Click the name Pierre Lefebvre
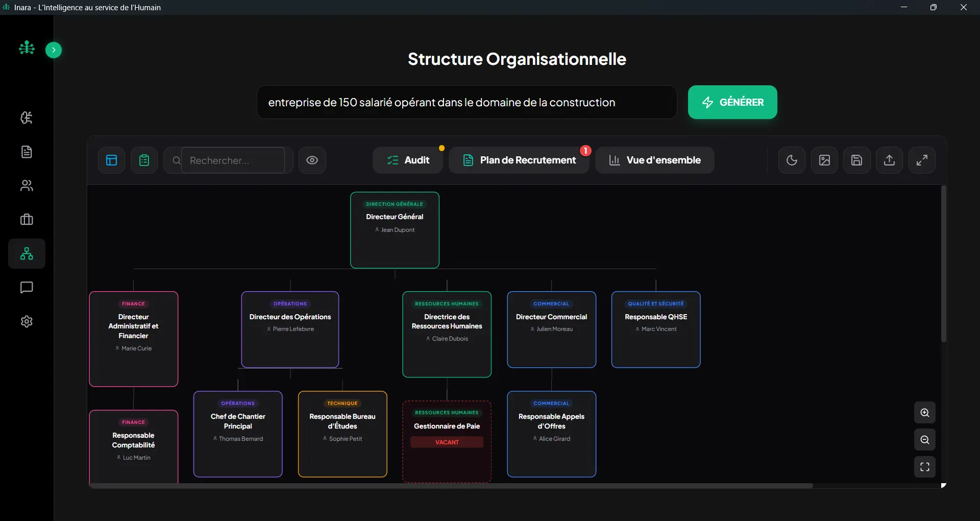The height and width of the screenshot is (521, 980). [293, 329]
